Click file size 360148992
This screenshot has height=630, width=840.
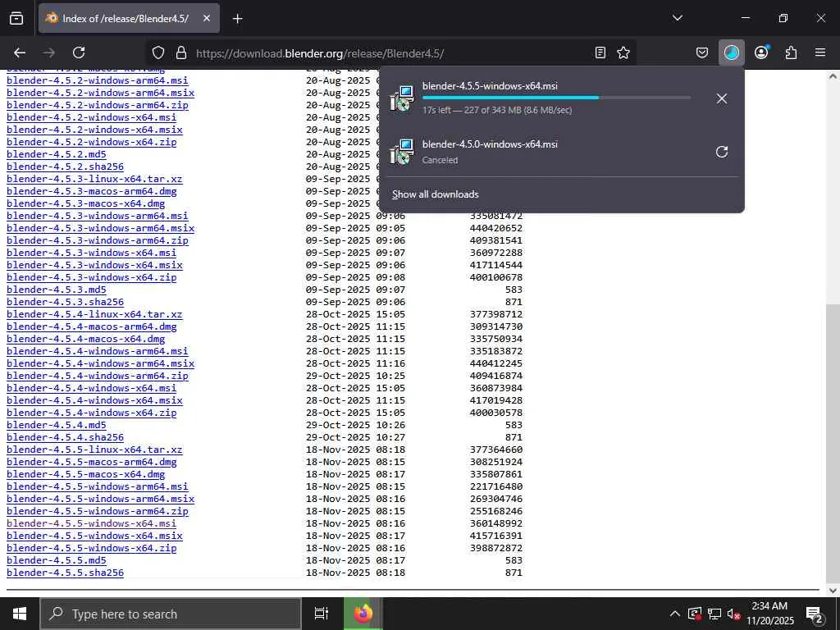coord(496,523)
